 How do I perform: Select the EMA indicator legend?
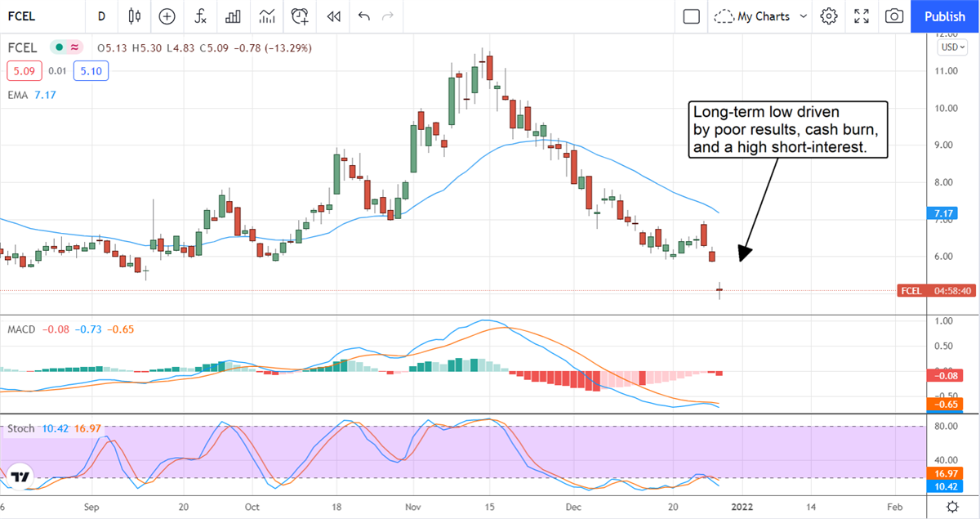click(20, 95)
